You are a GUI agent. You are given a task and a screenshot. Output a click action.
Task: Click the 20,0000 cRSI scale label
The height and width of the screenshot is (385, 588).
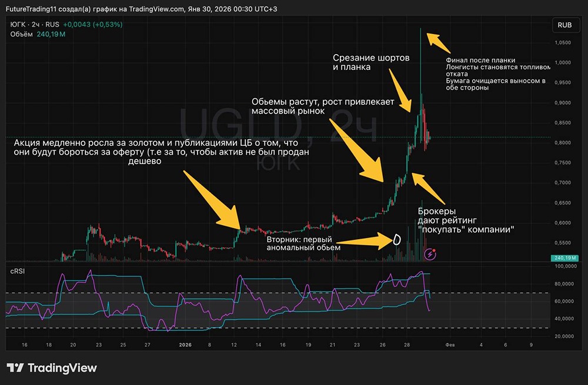tap(564, 336)
